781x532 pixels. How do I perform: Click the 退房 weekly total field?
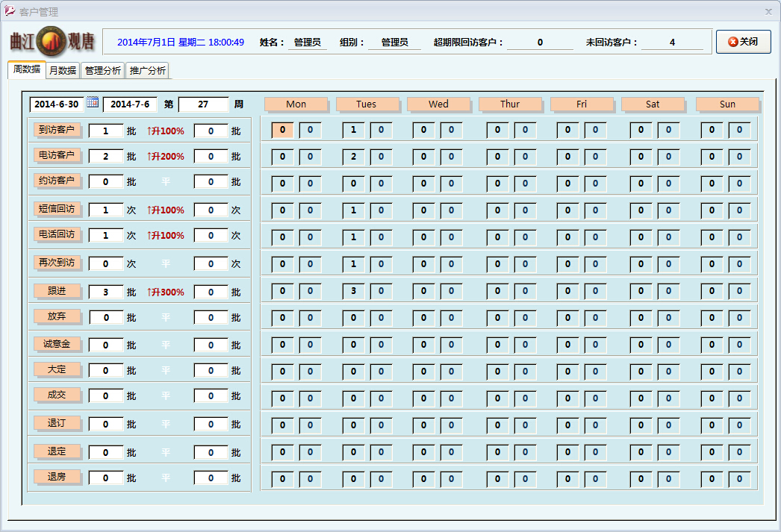click(105, 478)
